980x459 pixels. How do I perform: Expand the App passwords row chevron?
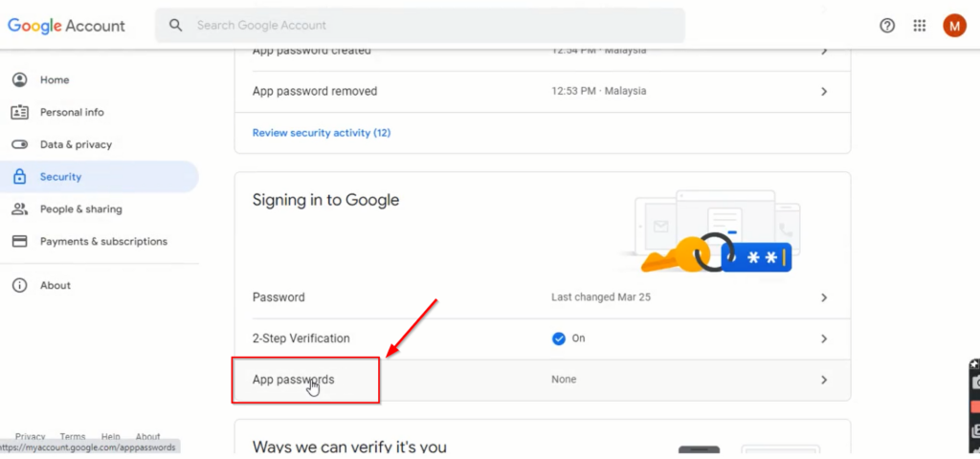824,380
